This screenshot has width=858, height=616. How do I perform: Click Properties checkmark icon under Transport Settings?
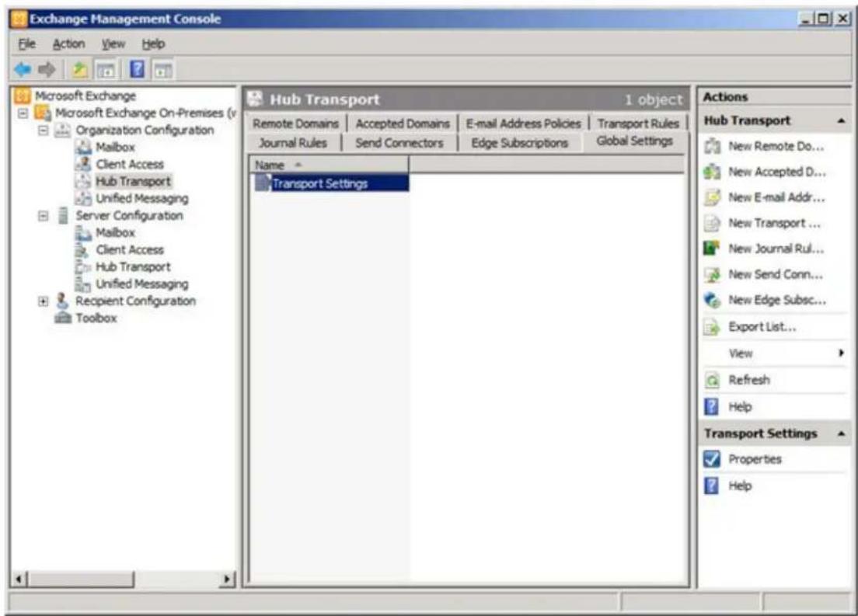click(711, 459)
